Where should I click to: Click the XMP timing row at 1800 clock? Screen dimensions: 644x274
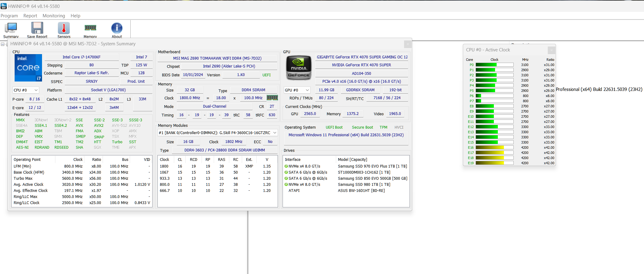point(217,166)
